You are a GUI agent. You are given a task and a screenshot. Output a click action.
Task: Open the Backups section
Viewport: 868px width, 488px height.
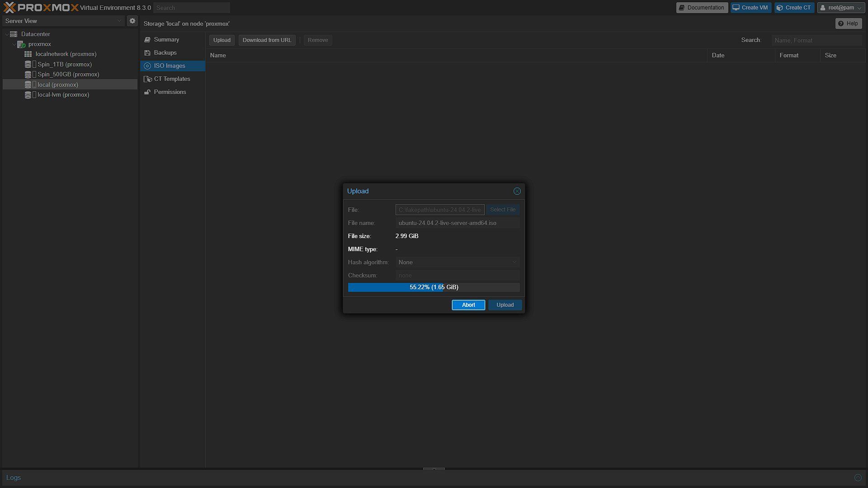pyautogui.click(x=173, y=53)
